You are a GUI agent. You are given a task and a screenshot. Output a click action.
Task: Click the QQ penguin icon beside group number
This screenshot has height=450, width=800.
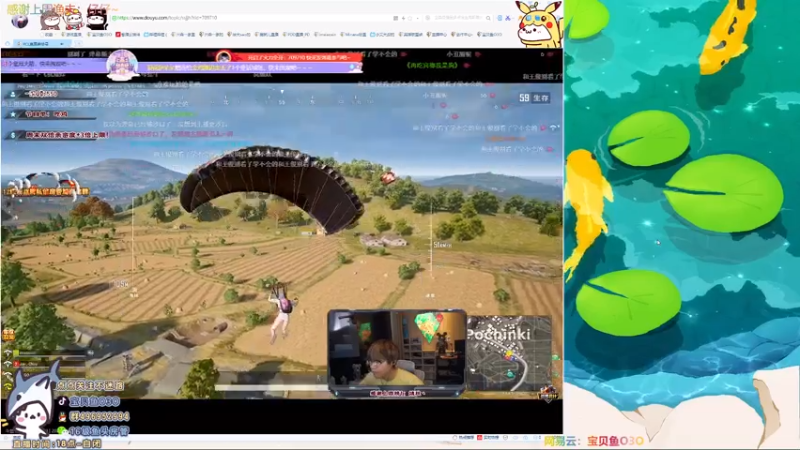click(62, 417)
